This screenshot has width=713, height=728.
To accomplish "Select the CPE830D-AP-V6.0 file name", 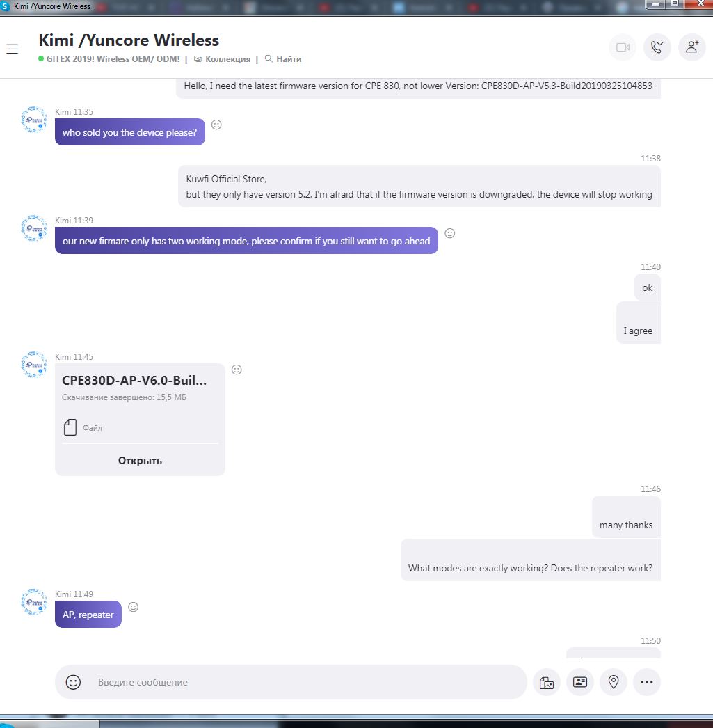I will tap(134, 380).
